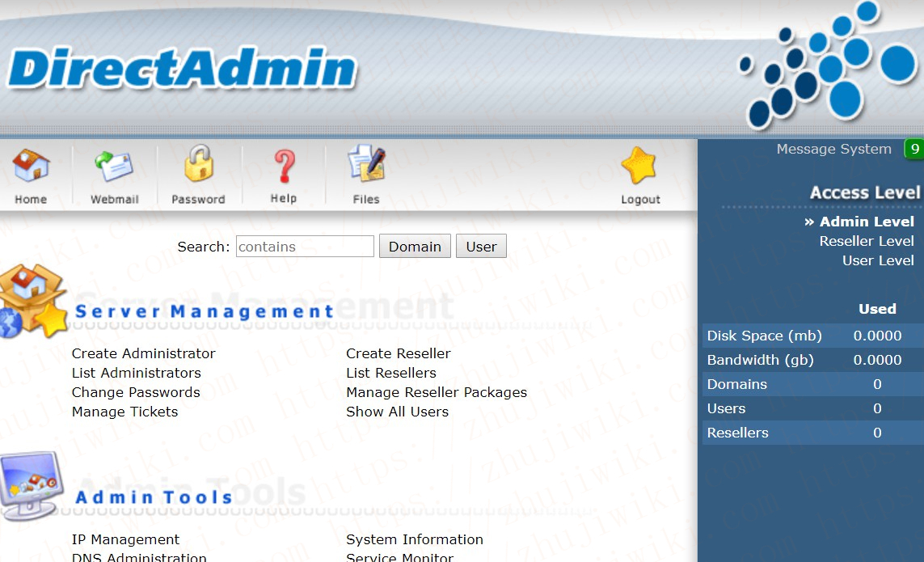Open Change Passwords link

[136, 392]
